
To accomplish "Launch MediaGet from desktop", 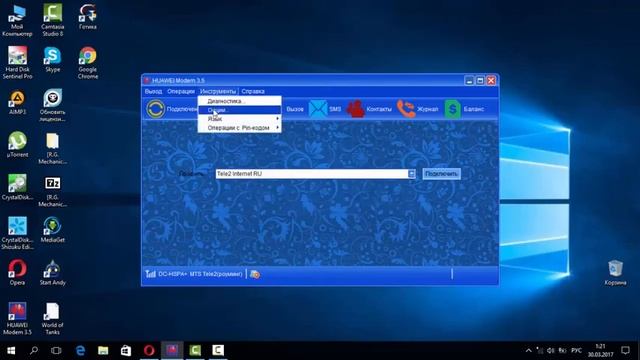I will tap(53, 230).
